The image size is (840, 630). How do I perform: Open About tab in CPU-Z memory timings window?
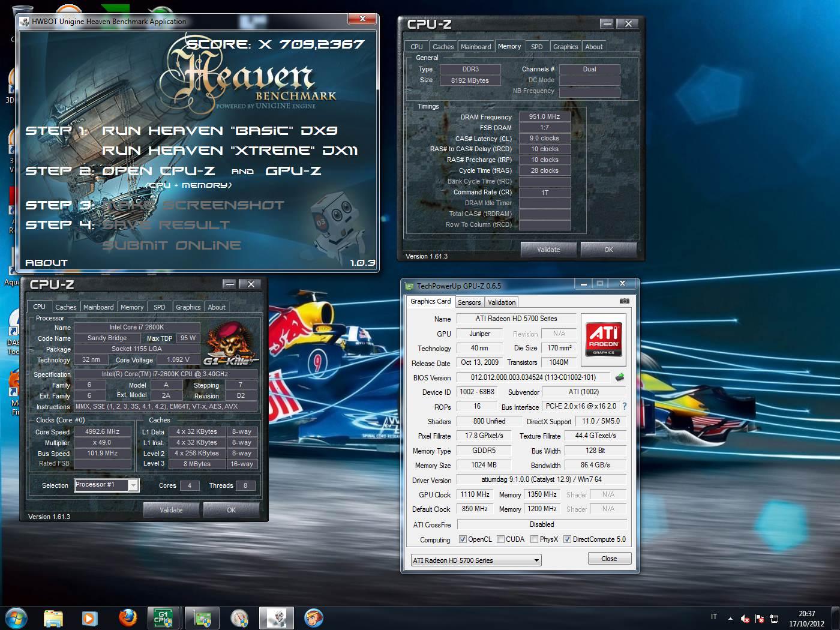594,47
